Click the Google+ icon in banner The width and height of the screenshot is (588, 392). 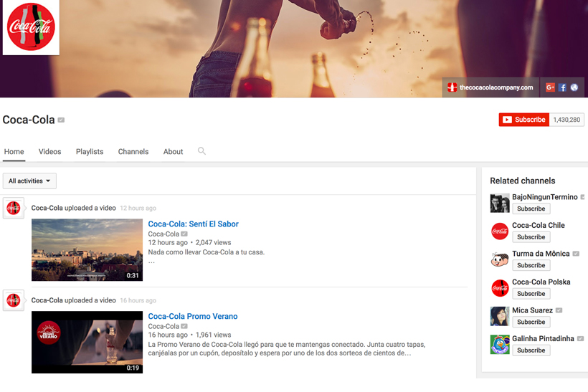[x=550, y=87]
